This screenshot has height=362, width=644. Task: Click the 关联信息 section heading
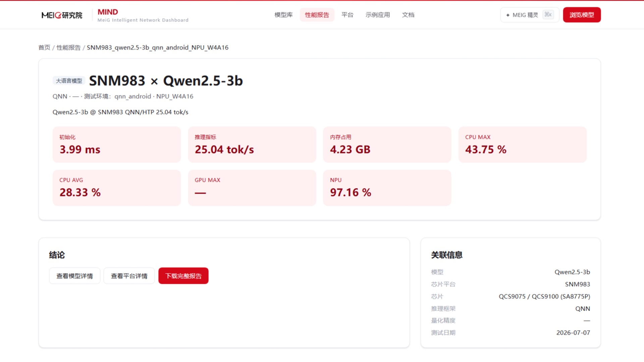click(x=447, y=255)
